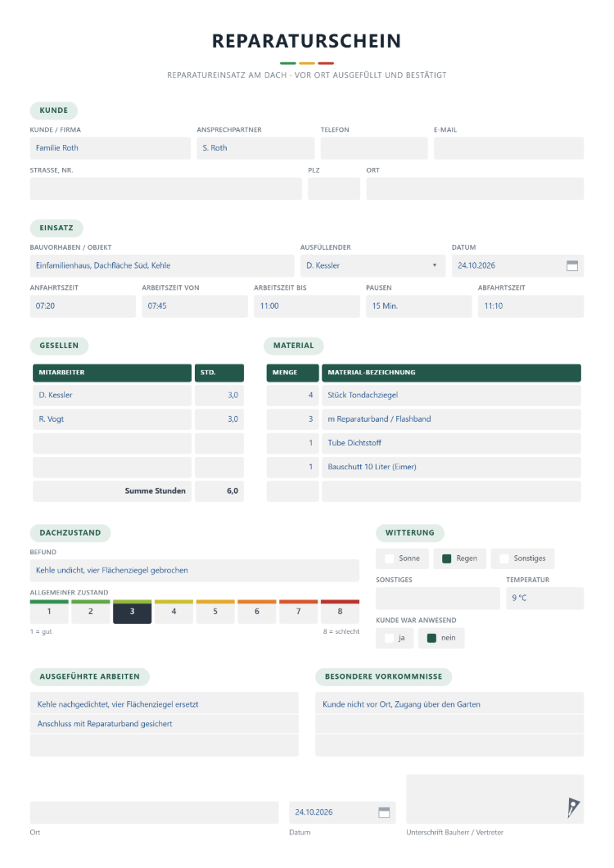Check the Sonne weather checkbox
This screenshot has height=868, width=614.
tap(389, 558)
